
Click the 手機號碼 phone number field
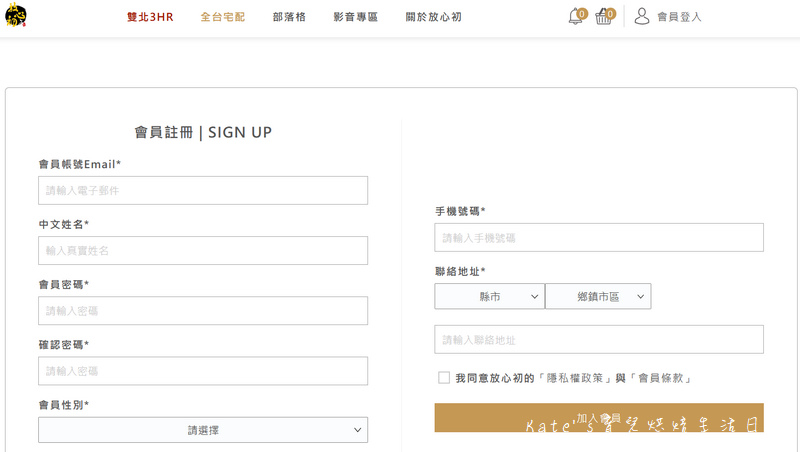[x=599, y=237]
